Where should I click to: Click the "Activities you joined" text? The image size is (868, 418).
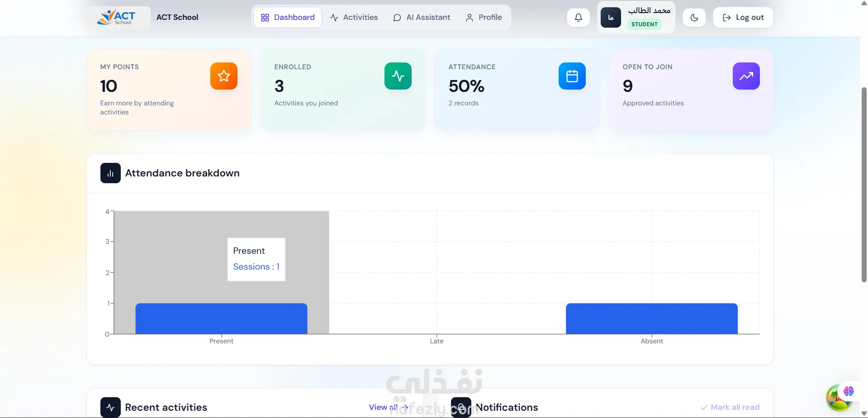click(306, 103)
